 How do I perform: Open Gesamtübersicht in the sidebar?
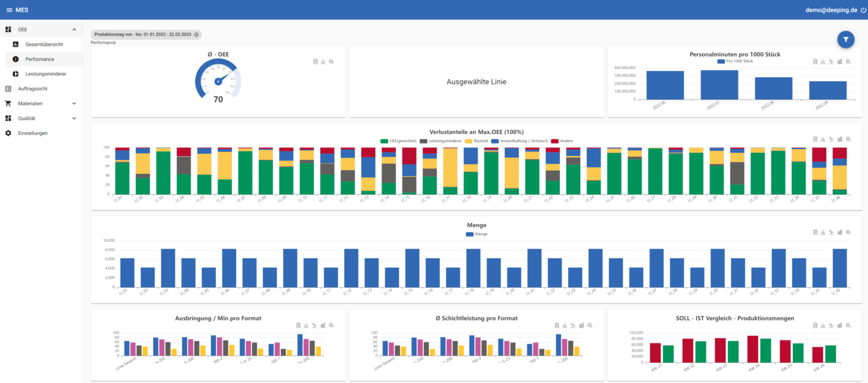click(x=44, y=44)
